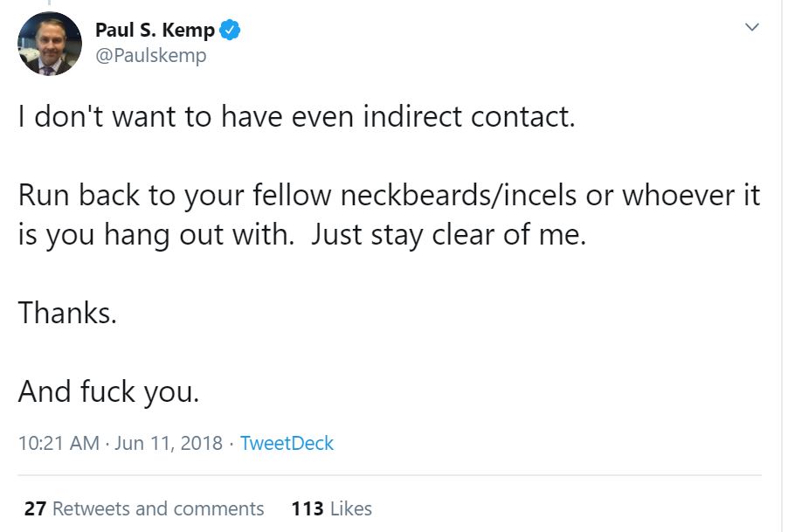Open the Likes label
Image resolution: width=788 pixels, height=532 pixels.
point(351,508)
